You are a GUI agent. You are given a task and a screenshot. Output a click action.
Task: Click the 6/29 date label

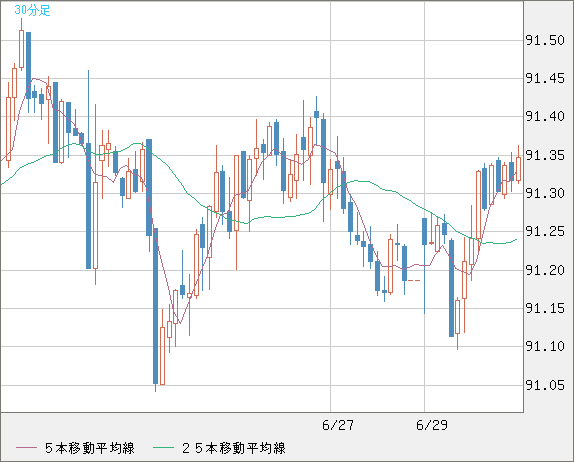[432, 425]
